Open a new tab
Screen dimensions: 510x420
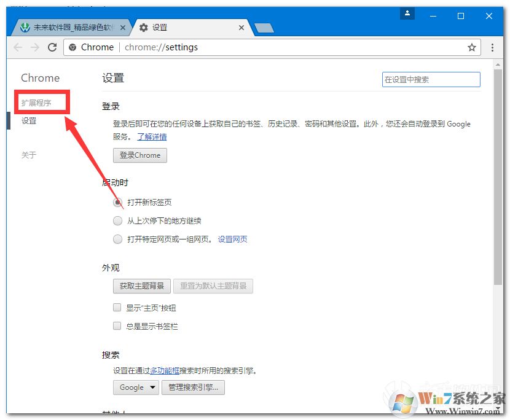264,28
